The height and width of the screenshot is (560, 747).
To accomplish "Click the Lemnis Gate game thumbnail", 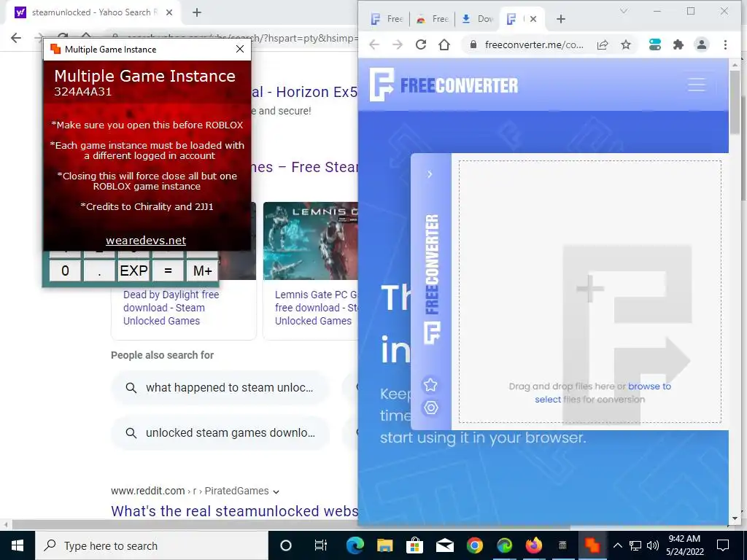I will 311,241.
